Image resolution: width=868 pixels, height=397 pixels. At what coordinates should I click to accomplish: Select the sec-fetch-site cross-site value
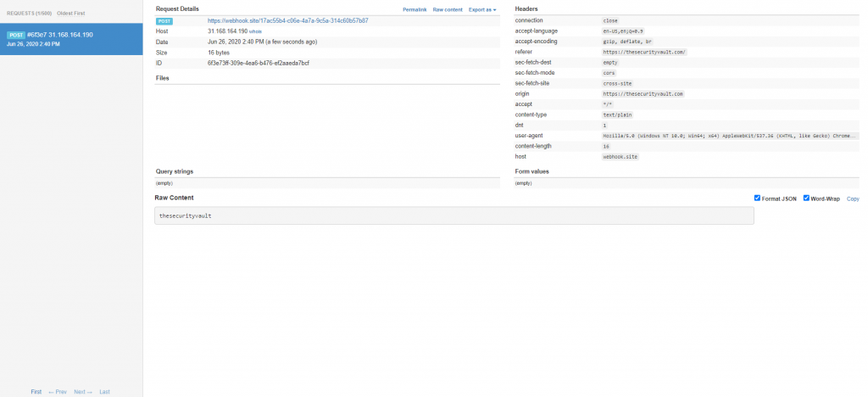point(617,84)
